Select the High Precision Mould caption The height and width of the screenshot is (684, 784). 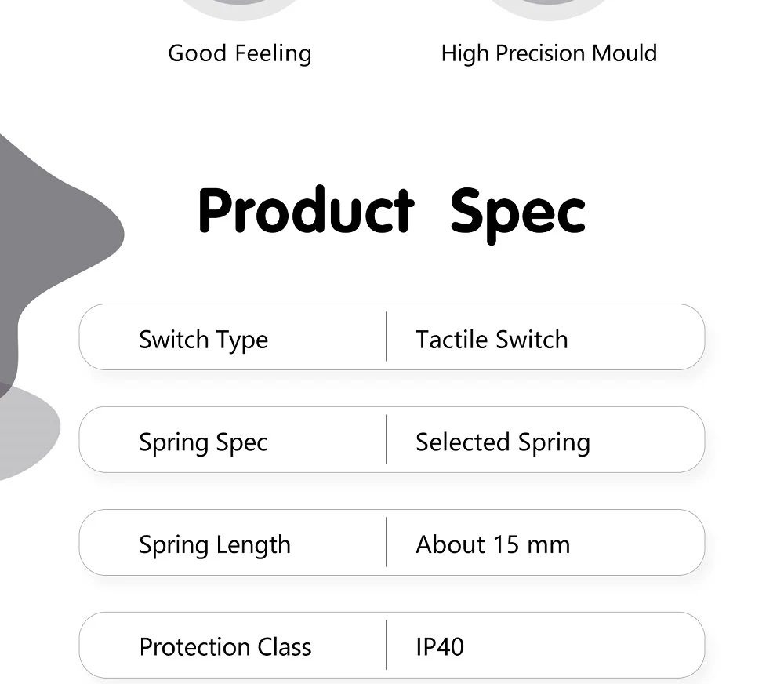pos(549,53)
